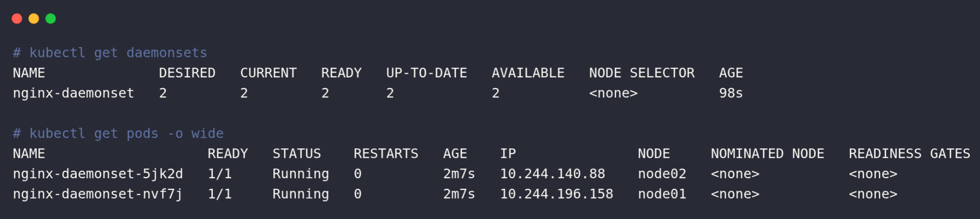Viewport: 980px width, 219px height.
Task: Click the 'kubectl get daemonsets' command line
Action: 118,53
